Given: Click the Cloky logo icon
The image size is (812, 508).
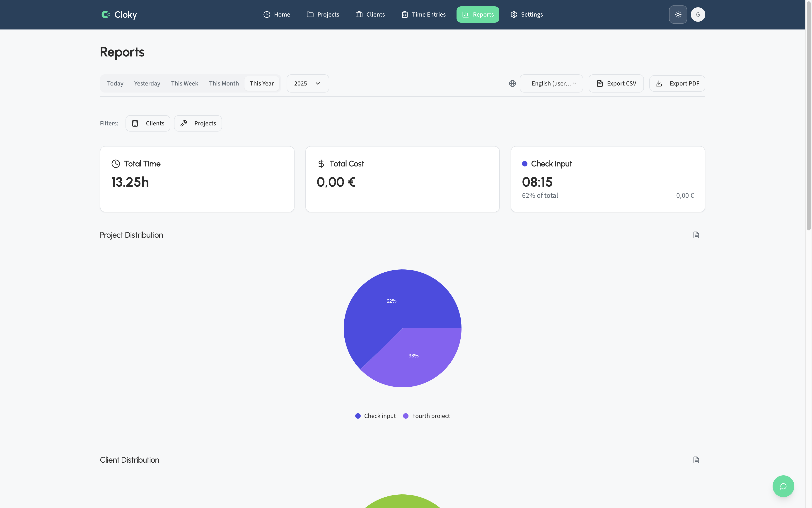Looking at the screenshot, I should pyautogui.click(x=106, y=15).
